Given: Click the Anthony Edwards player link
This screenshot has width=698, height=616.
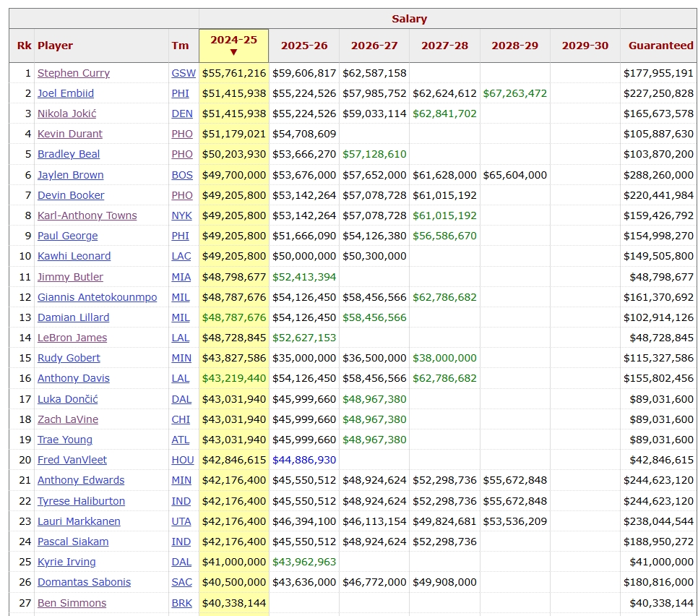Looking at the screenshot, I should tap(81, 480).
